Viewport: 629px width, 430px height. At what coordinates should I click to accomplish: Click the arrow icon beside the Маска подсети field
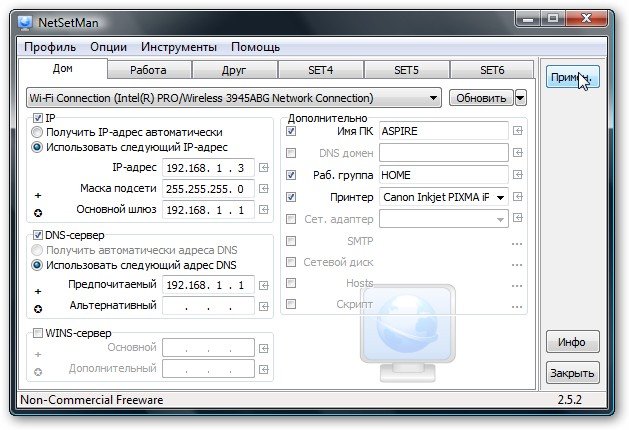point(264,188)
